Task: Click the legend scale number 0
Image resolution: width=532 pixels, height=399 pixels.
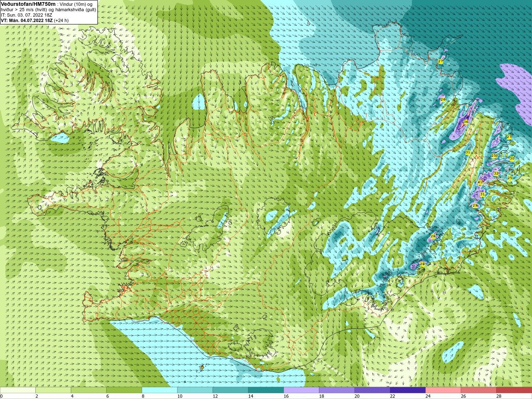Action: [1, 396]
